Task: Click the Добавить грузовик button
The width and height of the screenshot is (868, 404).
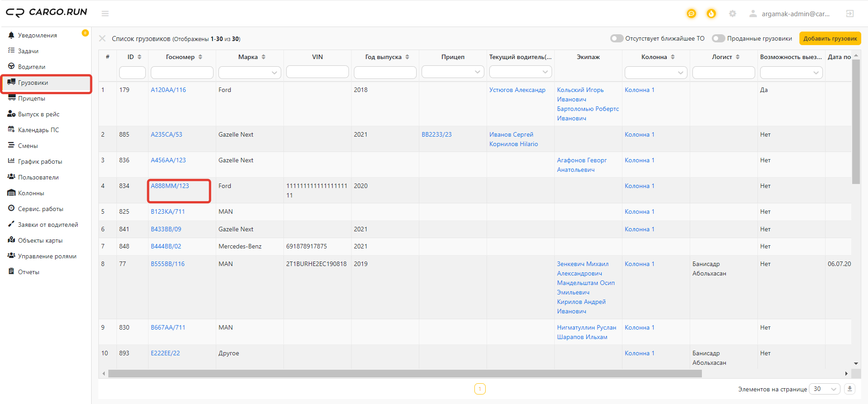Action: tap(830, 38)
